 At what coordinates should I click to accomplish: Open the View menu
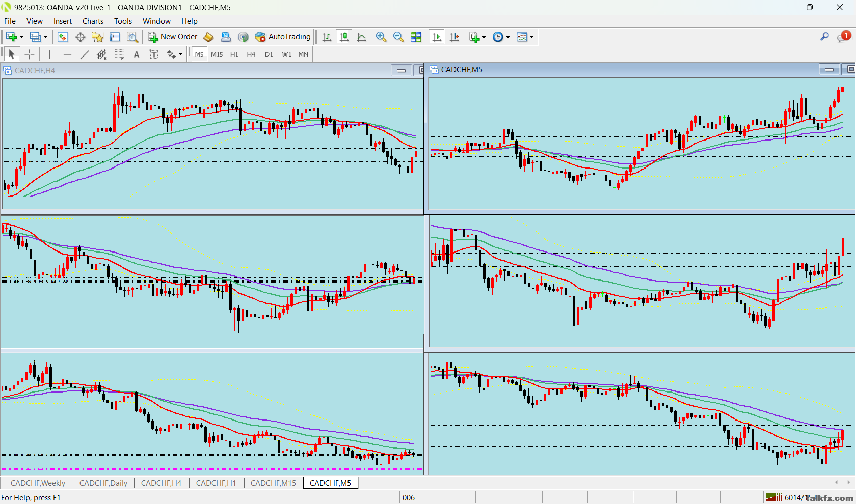35,21
